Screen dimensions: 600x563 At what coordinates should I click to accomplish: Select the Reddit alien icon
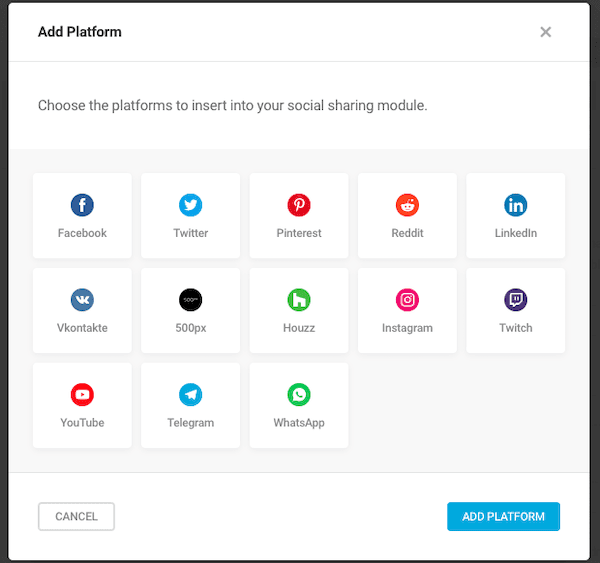pyautogui.click(x=407, y=205)
